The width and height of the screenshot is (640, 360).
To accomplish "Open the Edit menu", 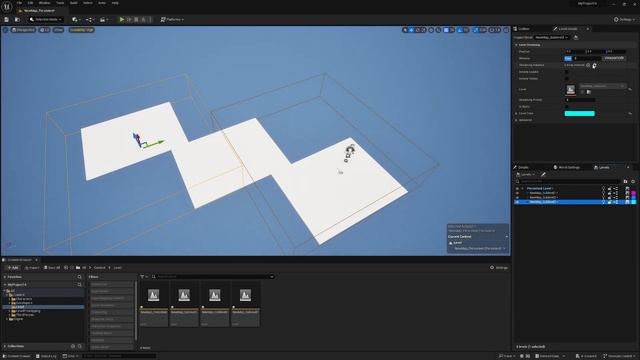I will click(x=30, y=3).
